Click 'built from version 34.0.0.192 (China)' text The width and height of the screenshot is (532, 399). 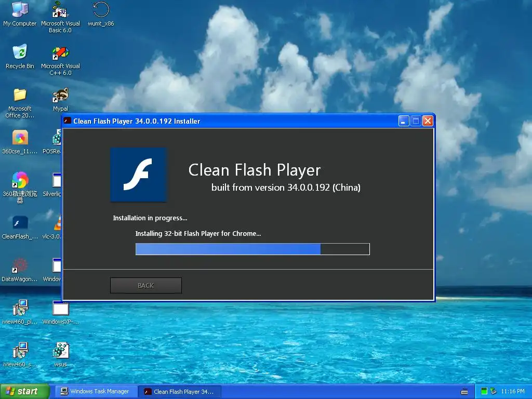286,188
